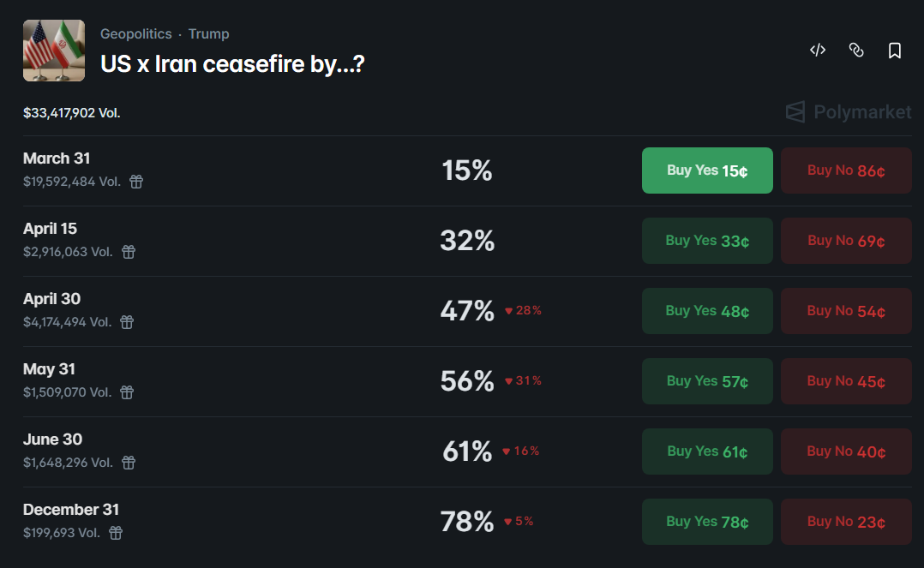Click the embed code icon

tap(817, 50)
